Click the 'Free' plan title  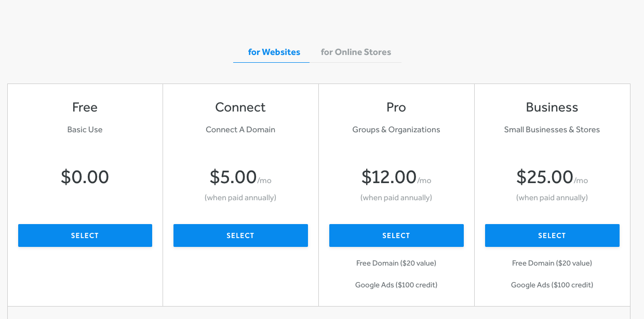(85, 107)
